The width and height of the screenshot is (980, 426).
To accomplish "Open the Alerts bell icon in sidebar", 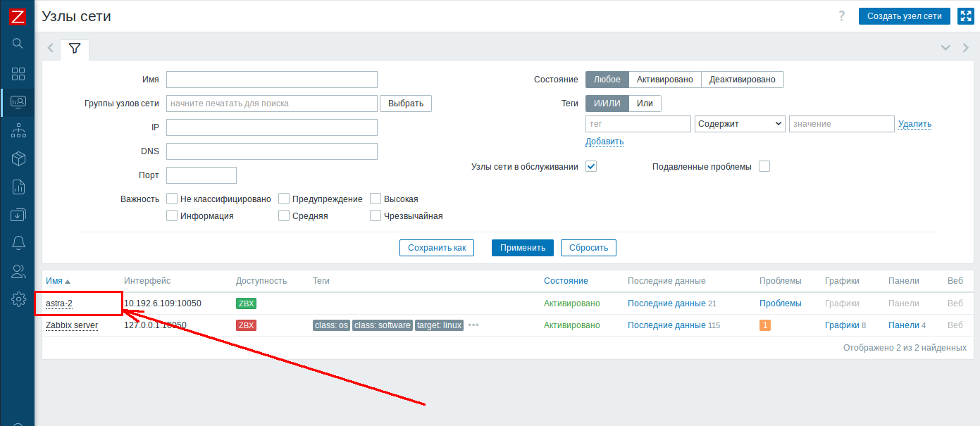I will click(18, 243).
